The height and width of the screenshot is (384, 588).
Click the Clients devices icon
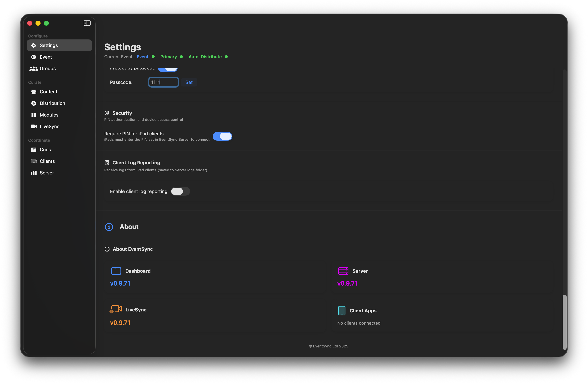(x=34, y=161)
